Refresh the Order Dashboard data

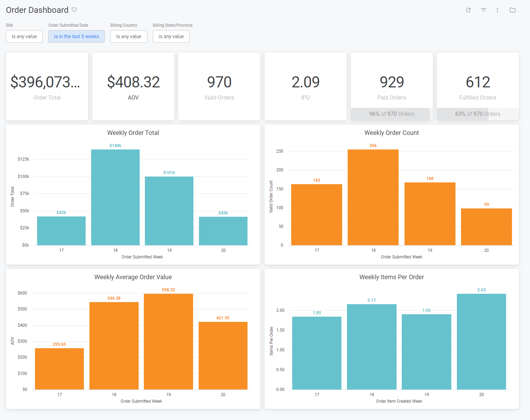[468, 10]
